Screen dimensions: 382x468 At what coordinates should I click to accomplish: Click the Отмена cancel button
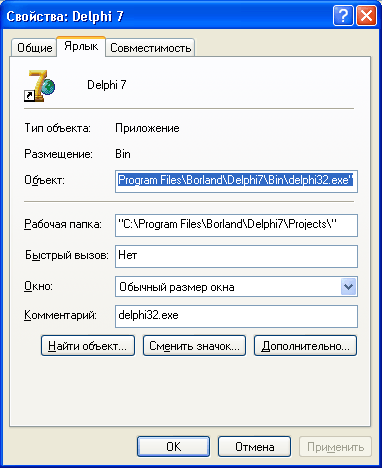pyautogui.click(x=254, y=447)
